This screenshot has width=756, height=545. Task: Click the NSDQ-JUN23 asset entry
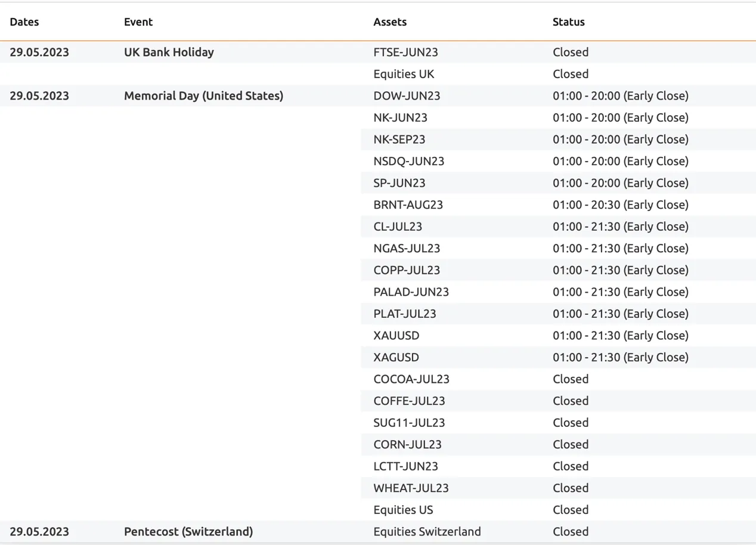(x=409, y=161)
